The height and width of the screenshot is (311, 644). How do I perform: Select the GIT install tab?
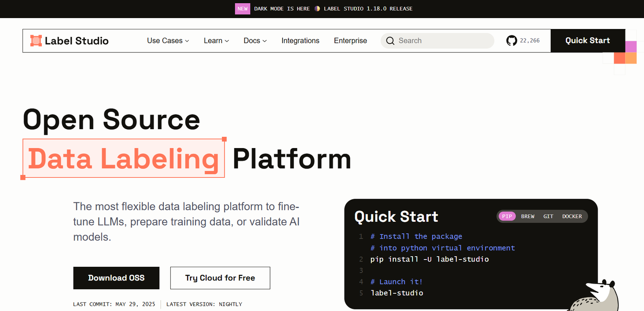pyautogui.click(x=548, y=216)
